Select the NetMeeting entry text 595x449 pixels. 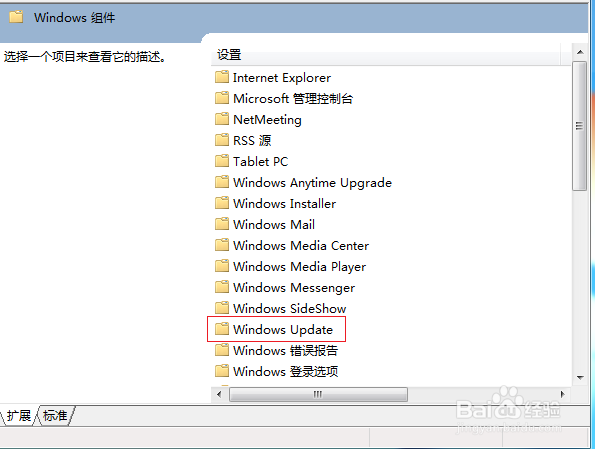pyautogui.click(x=267, y=120)
